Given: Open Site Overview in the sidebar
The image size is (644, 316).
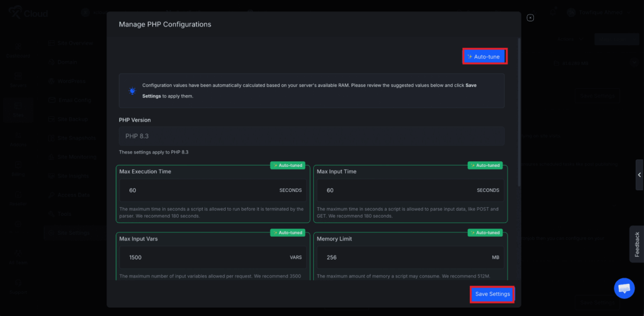Looking at the screenshot, I should click(x=75, y=43).
